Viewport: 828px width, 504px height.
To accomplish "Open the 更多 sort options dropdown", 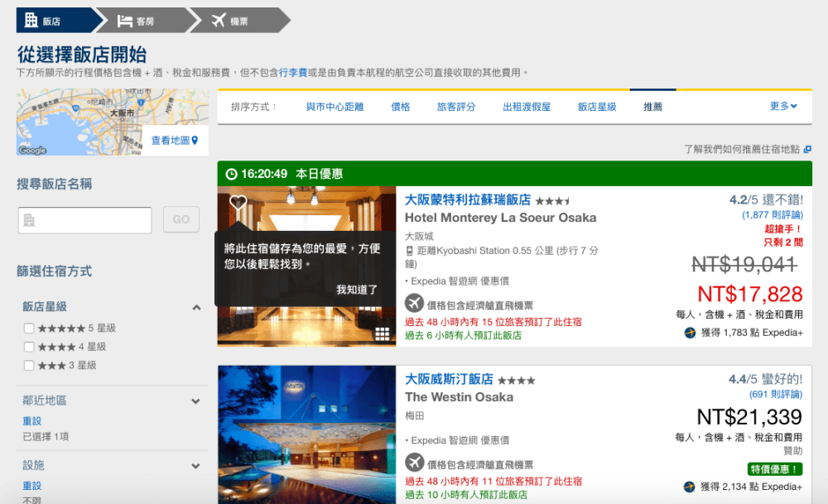I will coord(783,106).
